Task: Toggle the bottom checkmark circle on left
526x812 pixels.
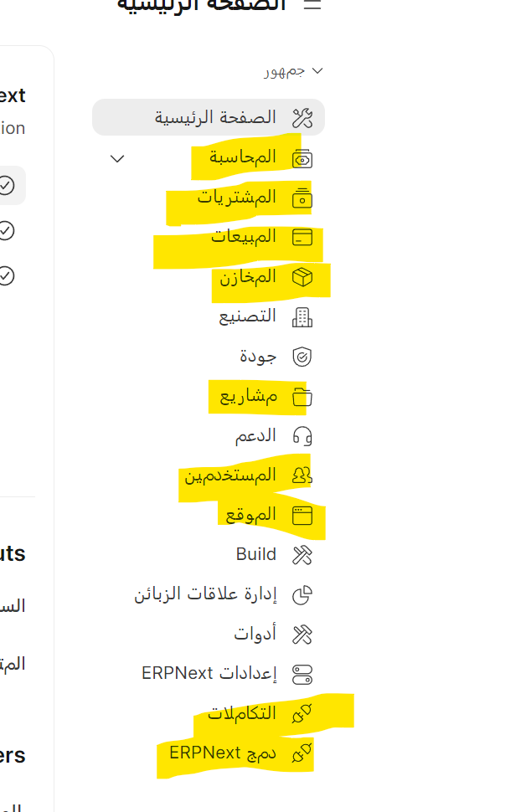Action: (x=6, y=275)
